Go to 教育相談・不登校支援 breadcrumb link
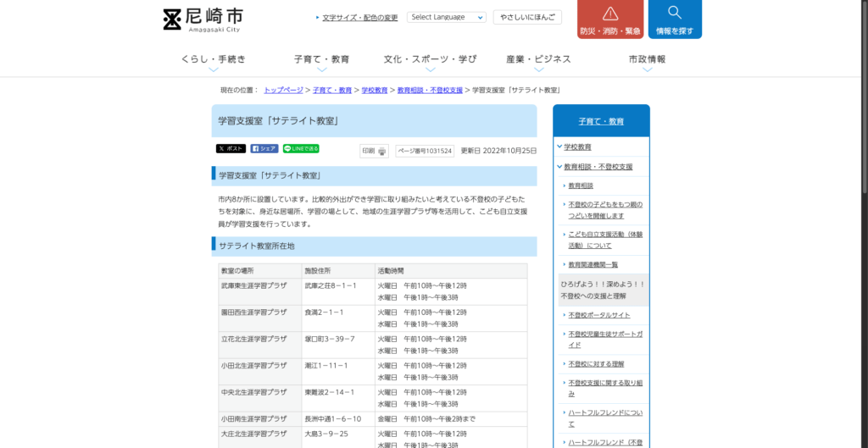 tap(430, 90)
